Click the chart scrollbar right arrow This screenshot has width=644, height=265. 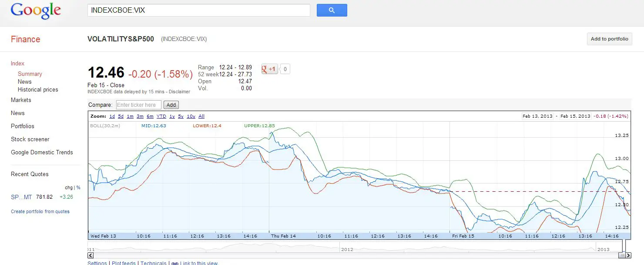628,255
